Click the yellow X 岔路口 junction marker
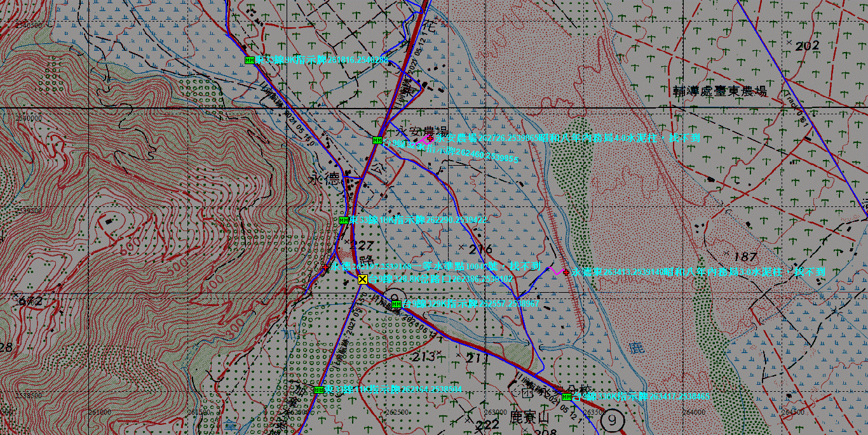The width and height of the screenshot is (868, 435). click(x=362, y=279)
